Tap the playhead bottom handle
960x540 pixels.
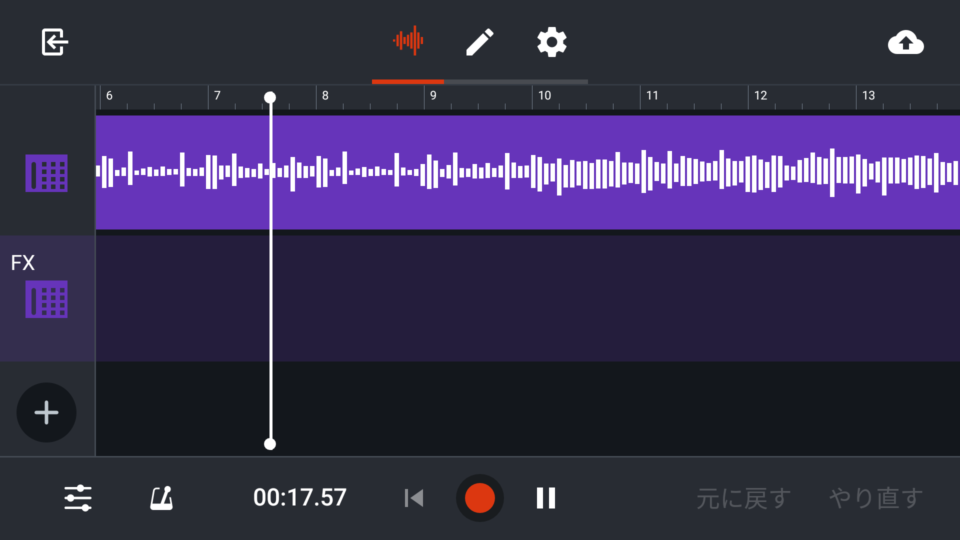point(270,444)
